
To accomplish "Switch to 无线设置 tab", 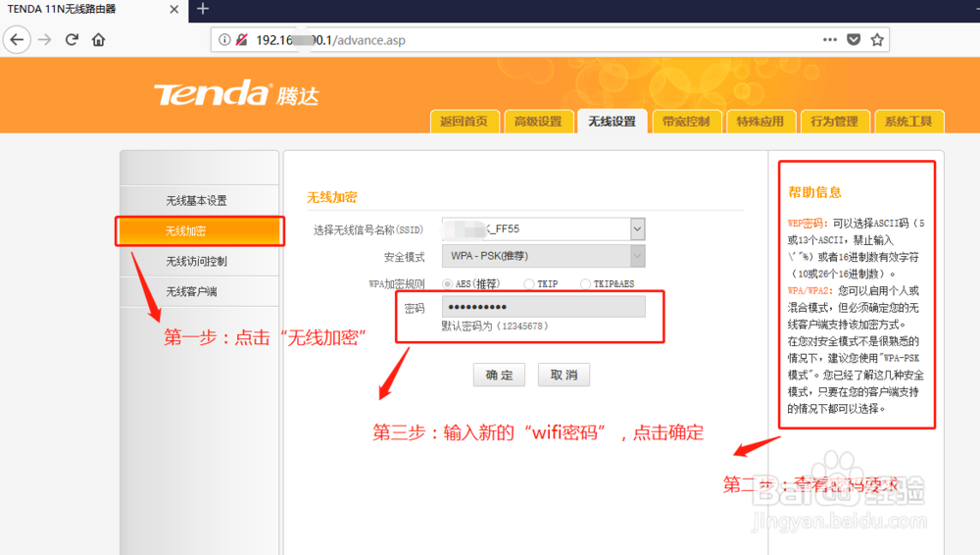I will coord(612,122).
